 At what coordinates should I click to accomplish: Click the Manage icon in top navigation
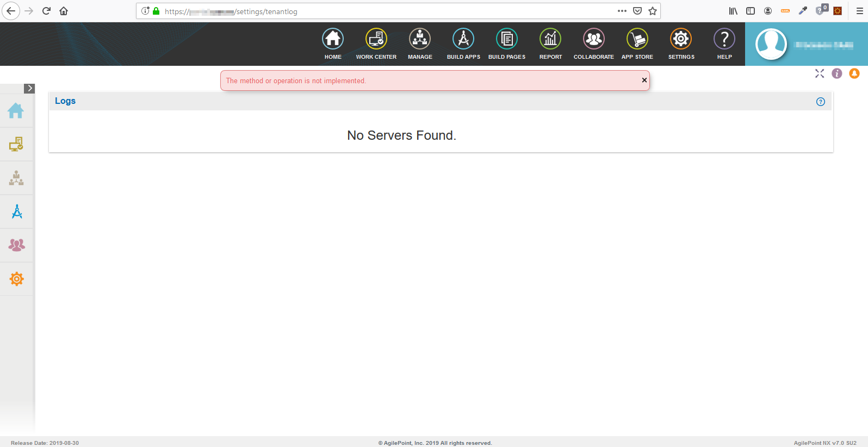point(420,39)
